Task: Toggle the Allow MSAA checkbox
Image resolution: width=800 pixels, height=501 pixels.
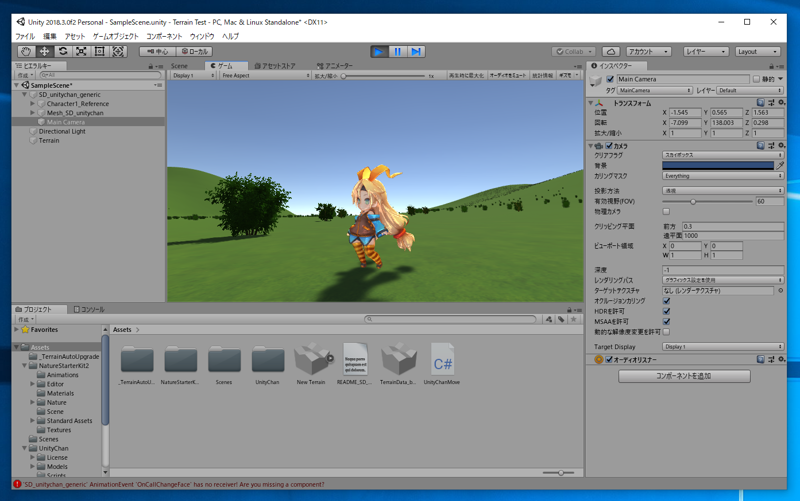Action: point(666,321)
